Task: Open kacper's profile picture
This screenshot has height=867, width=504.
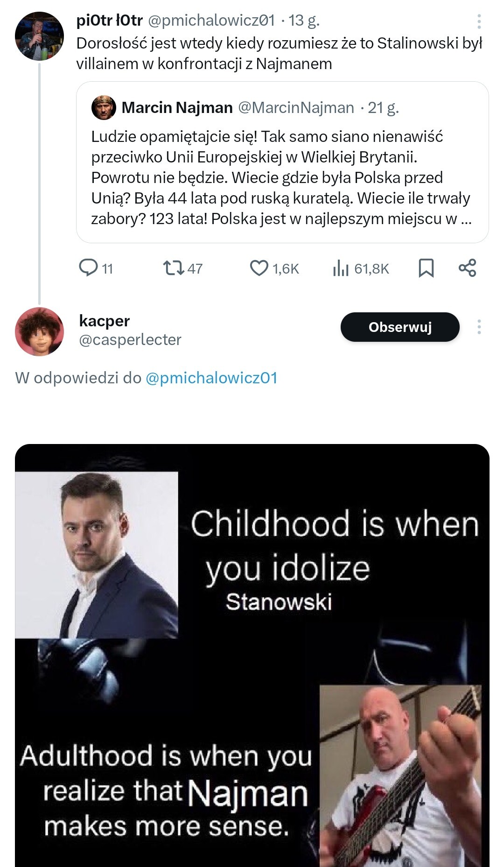Action: click(x=39, y=331)
